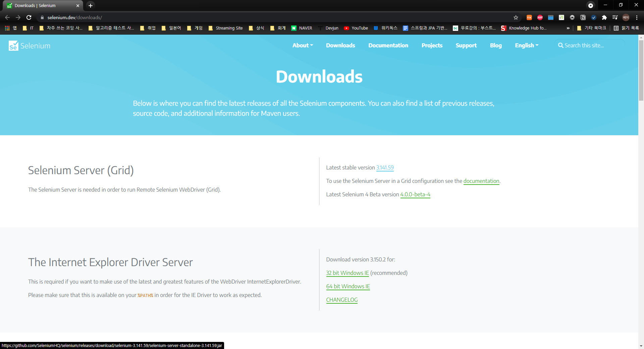Screen dimensions: 644x349
Task: Open the IT bookmark folder
Action: click(x=28, y=28)
